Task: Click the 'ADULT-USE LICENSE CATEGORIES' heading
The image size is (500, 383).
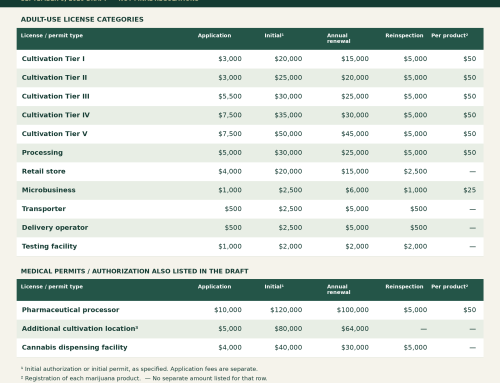Action: [x=82, y=20]
